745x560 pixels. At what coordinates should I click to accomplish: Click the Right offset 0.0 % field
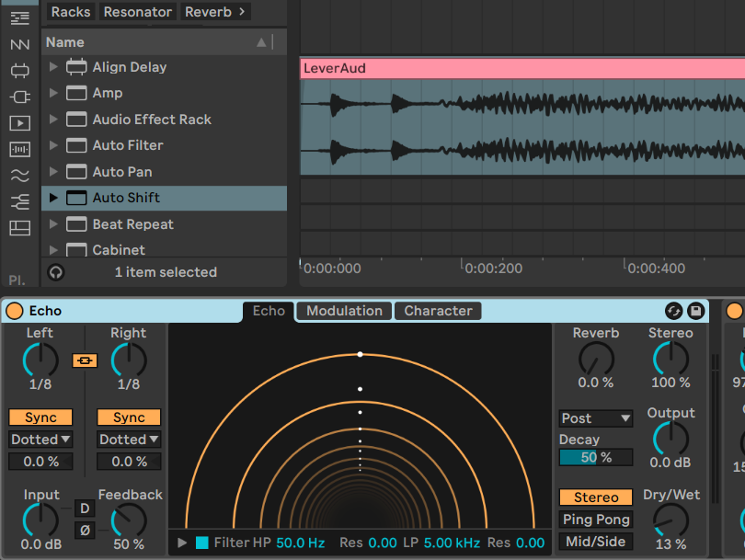click(129, 462)
